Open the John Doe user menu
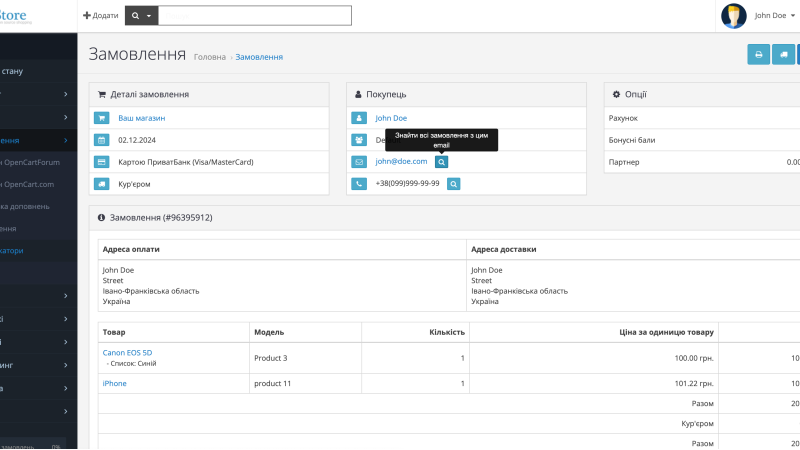 click(x=774, y=16)
